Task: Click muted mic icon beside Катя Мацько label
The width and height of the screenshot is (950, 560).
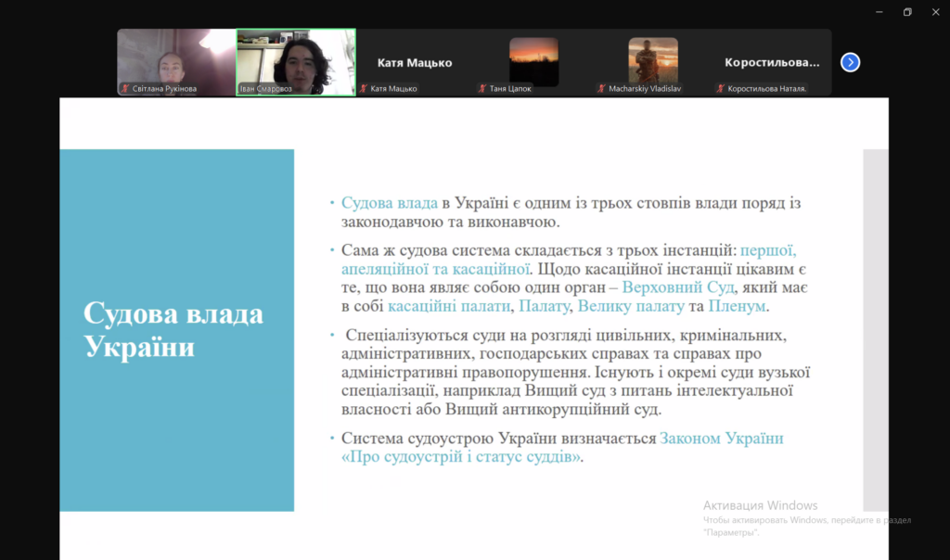Action: [364, 88]
